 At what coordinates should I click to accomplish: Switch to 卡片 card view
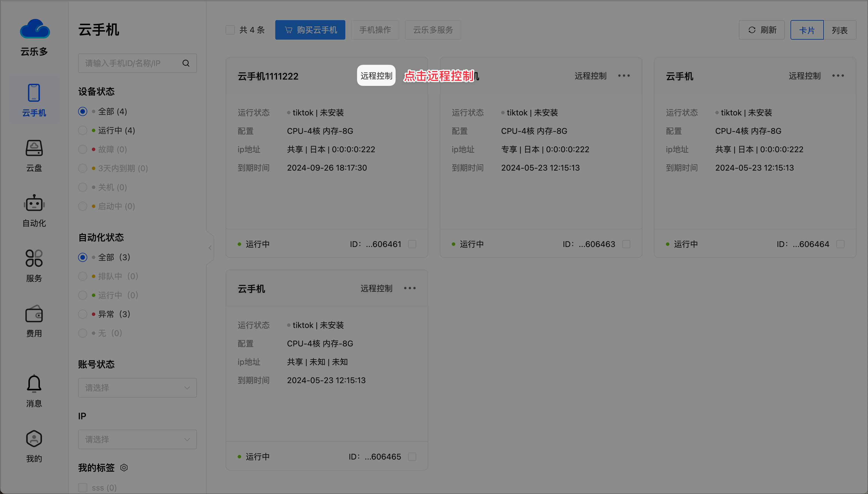807,30
